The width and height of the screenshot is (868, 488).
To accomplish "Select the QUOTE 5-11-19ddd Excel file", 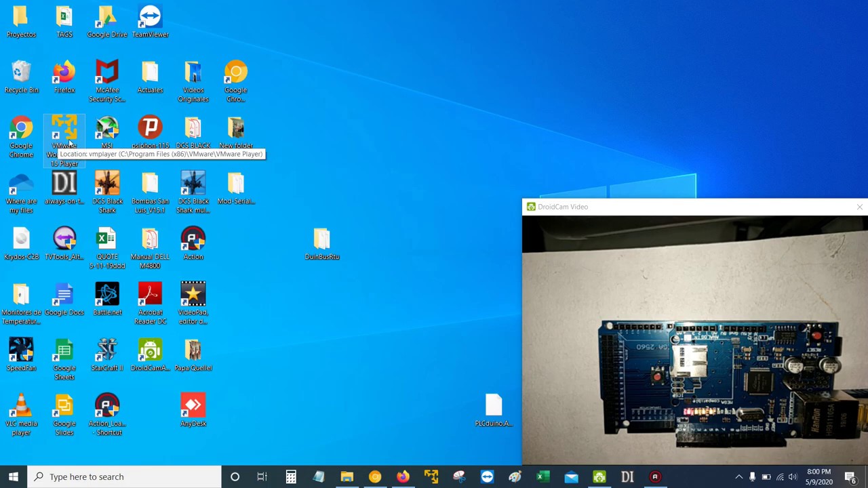I will point(107,248).
